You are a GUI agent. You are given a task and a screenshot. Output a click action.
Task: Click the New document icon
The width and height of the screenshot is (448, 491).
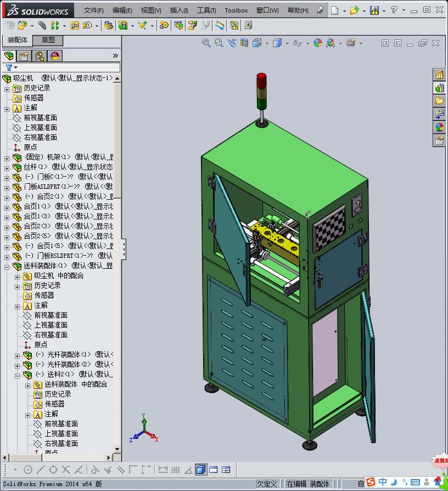[334, 10]
